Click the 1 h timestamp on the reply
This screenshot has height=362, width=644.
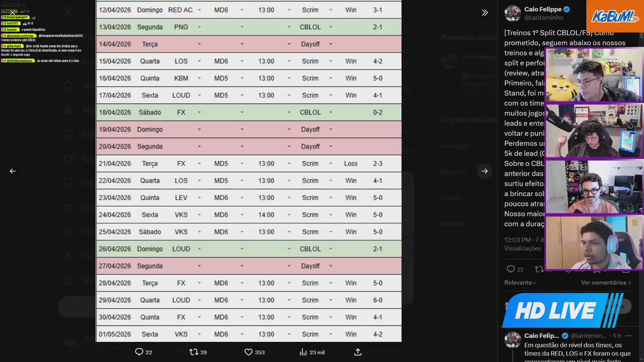617,335
